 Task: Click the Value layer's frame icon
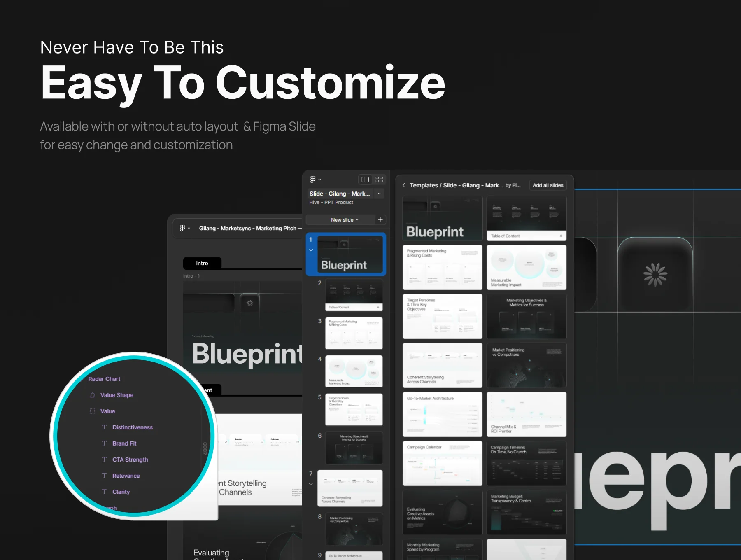tap(93, 411)
